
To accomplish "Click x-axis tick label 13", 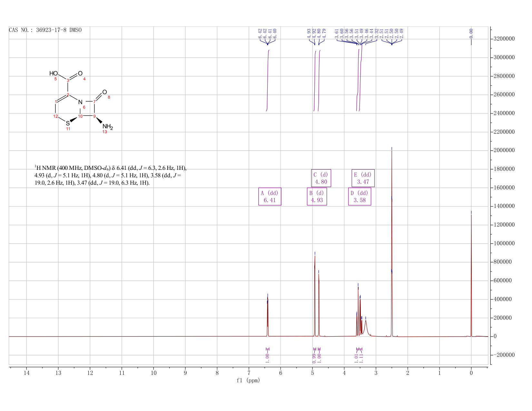I will pos(58,373).
